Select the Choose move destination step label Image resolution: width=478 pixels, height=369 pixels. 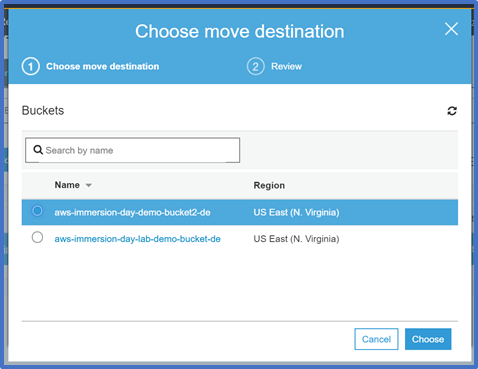click(x=103, y=66)
